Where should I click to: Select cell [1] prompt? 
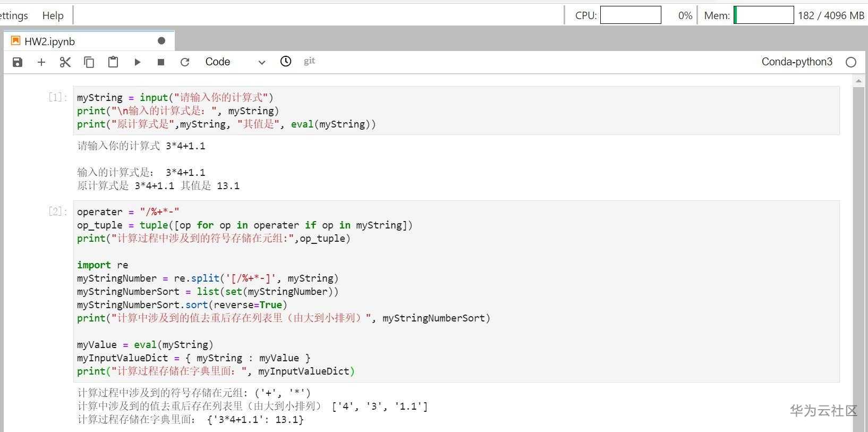(58, 97)
